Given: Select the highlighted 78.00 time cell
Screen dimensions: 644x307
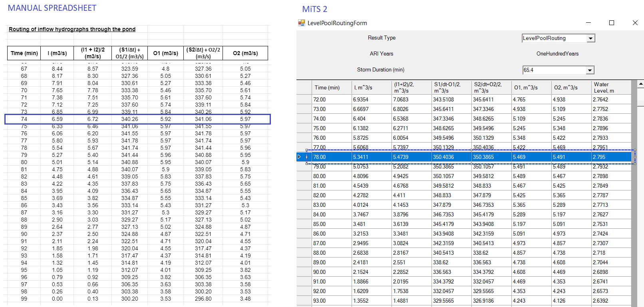Looking at the screenshot, I should click(x=332, y=157).
